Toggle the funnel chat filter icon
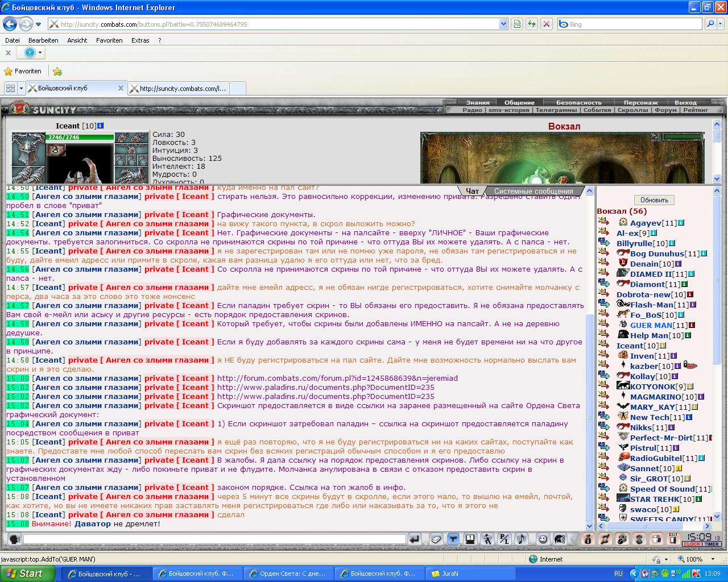This screenshot has height=582, width=728. [453, 539]
